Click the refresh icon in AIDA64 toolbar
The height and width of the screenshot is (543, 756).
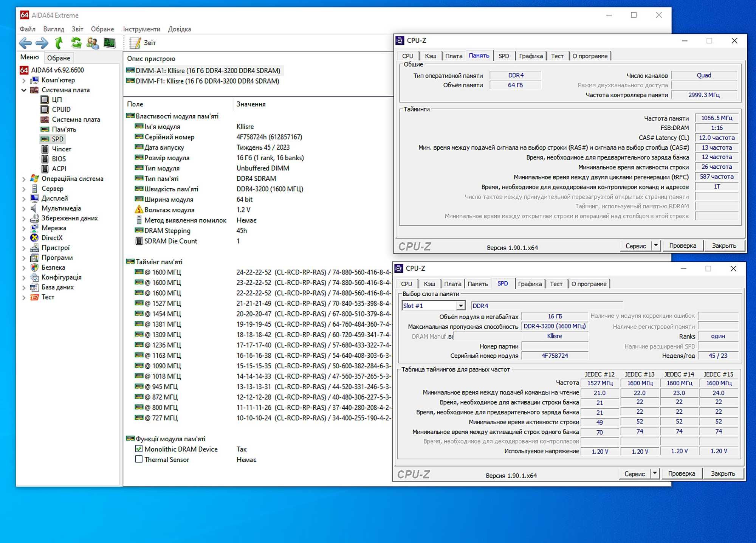(x=76, y=43)
